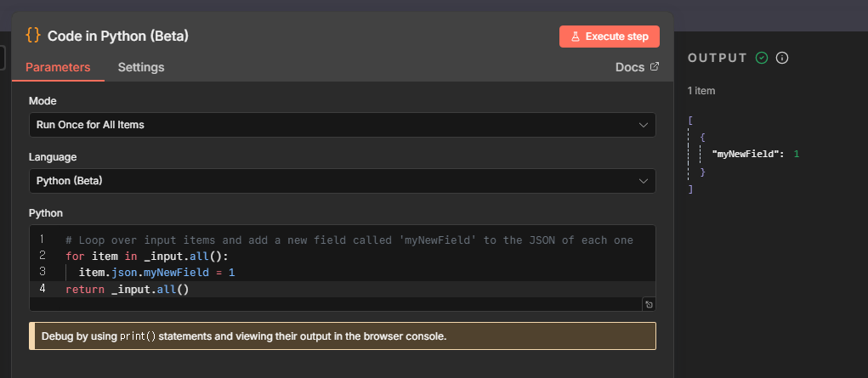Open the Language dropdown showing Python (Beta)

coord(342,181)
